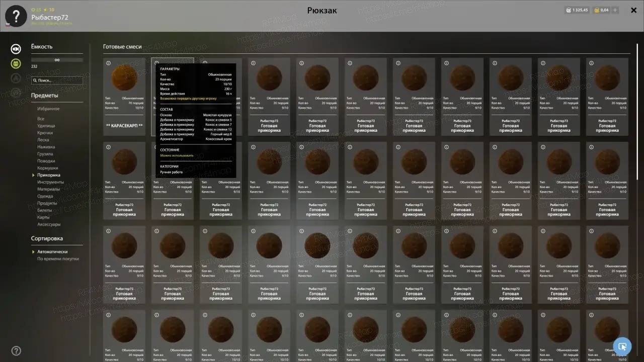Click the silver coin balance icon

(569, 10)
